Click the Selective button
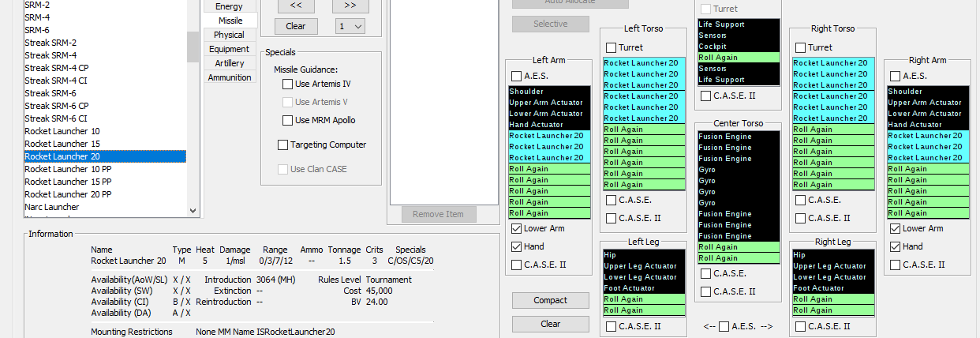980x338 pixels. point(551,24)
